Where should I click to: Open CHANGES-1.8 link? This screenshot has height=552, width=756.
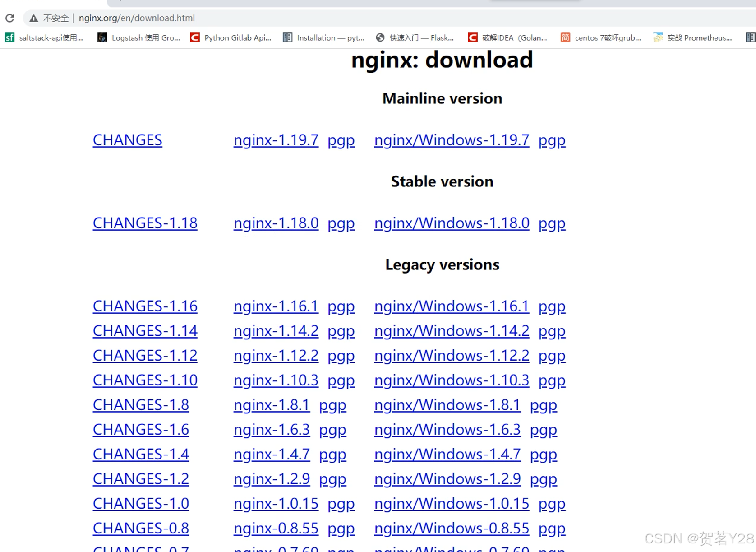(x=141, y=405)
